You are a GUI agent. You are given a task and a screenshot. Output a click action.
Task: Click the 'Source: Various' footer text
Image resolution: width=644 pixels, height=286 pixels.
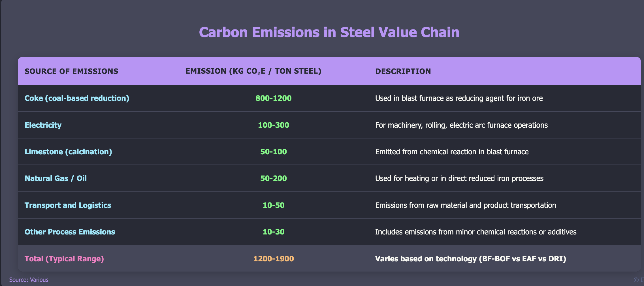coord(29,280)
